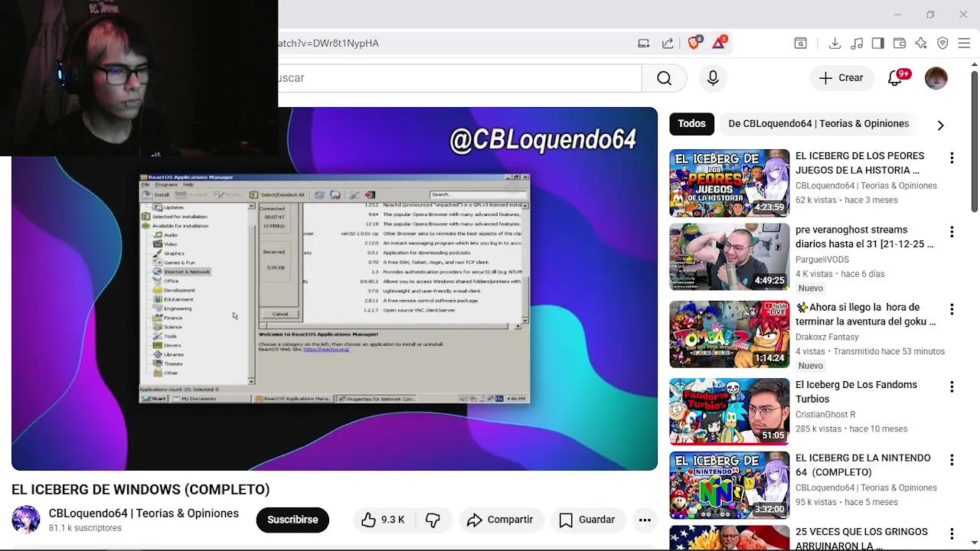Screen dimensions: 980x551
Task: Open options menu for PEORES JUEGOS video
Action: (952, 158)
